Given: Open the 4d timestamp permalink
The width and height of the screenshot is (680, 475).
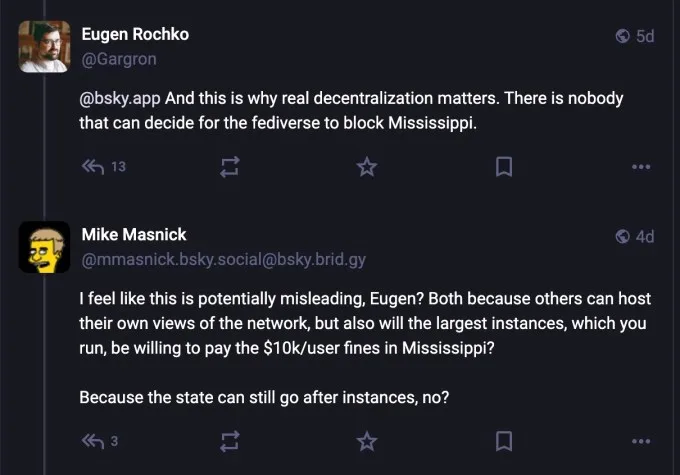Looking at the screenshot, I should (x=645, y=237).
